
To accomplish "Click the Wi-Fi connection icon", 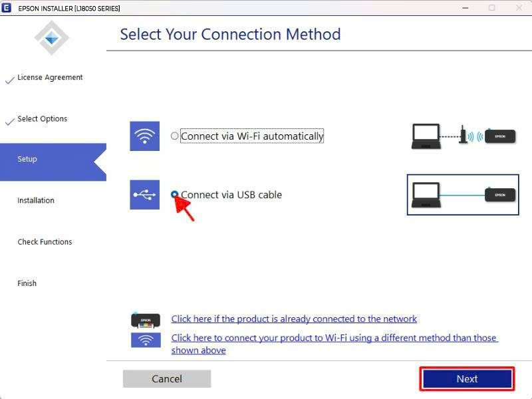I will (144, 136).
